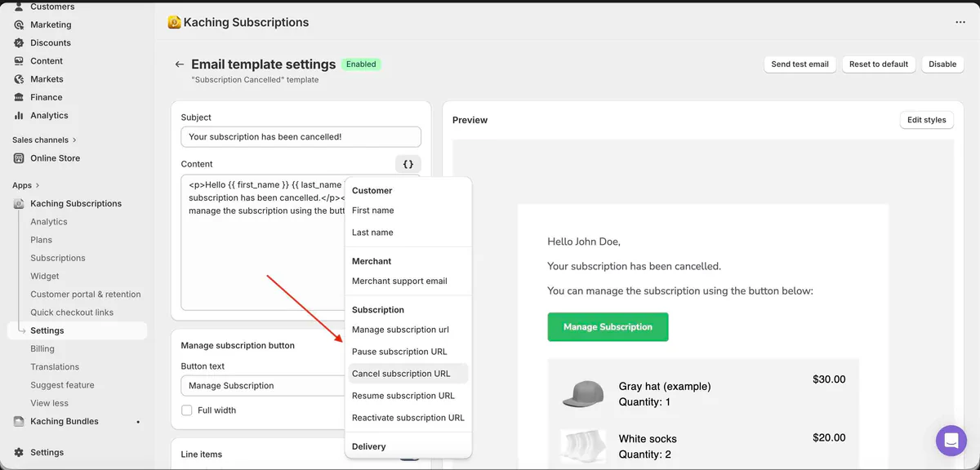This screenshot has width=980, height=470.
Task: Click the "$20.00" price text
Action: 829,438
